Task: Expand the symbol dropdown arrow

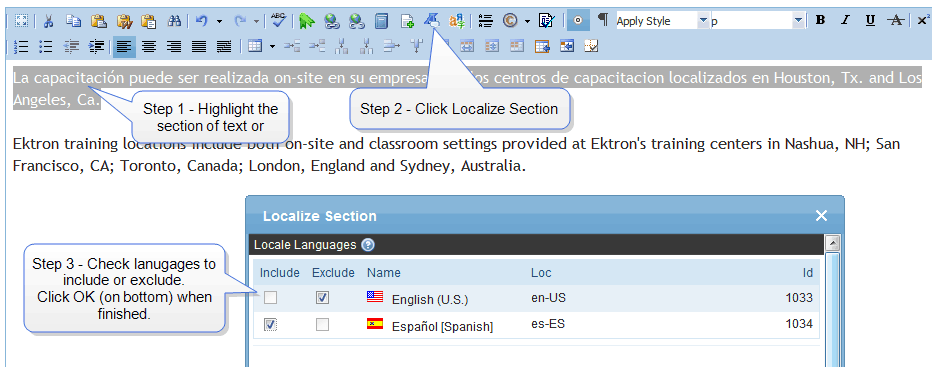Action: coord(527,21)
